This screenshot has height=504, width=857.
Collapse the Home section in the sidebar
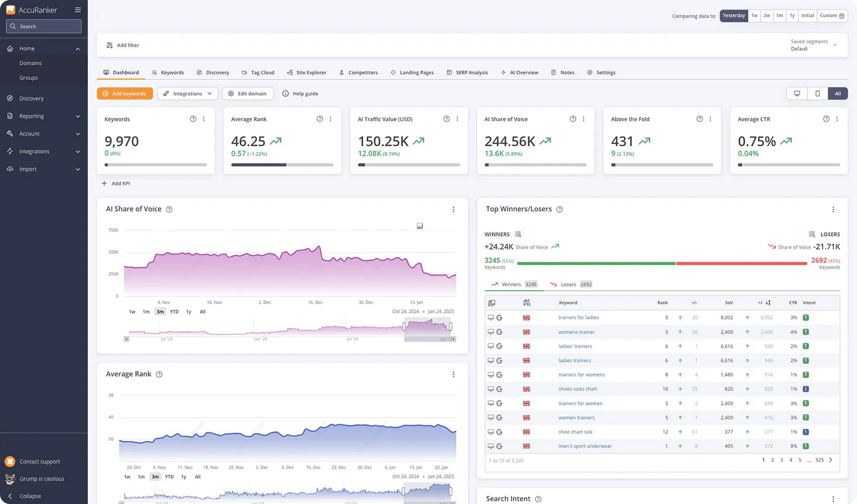[77, 48]
